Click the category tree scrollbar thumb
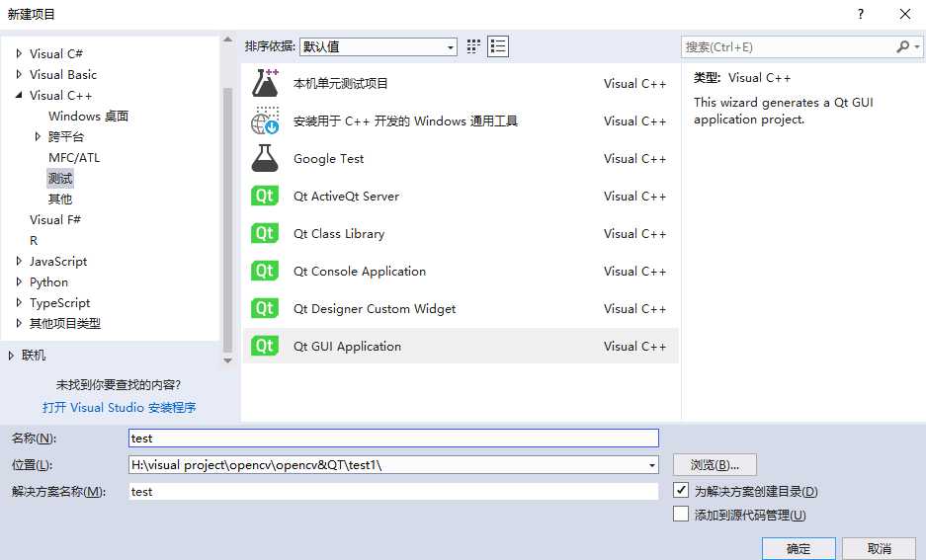 point(228,219)
